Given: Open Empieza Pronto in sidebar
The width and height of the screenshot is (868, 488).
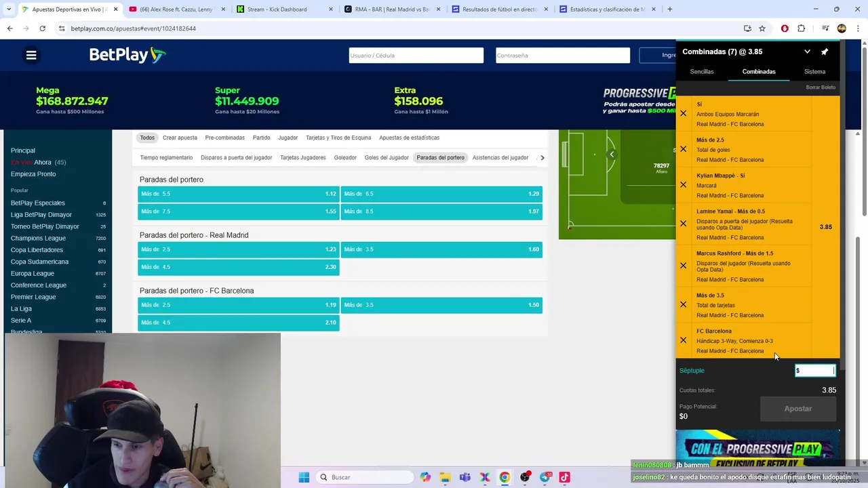Looking at the screenshot, I should [33, 174].
